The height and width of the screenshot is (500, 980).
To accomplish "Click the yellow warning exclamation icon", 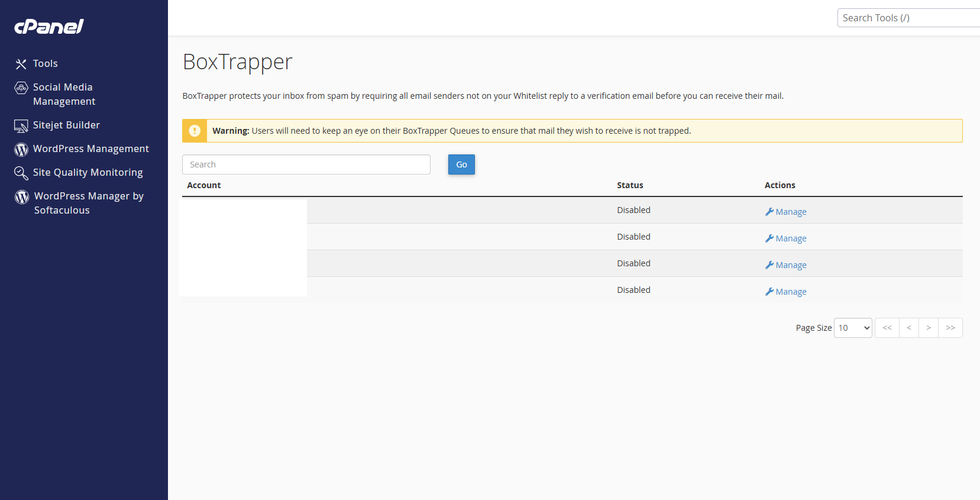I will (x=195, y=131).
